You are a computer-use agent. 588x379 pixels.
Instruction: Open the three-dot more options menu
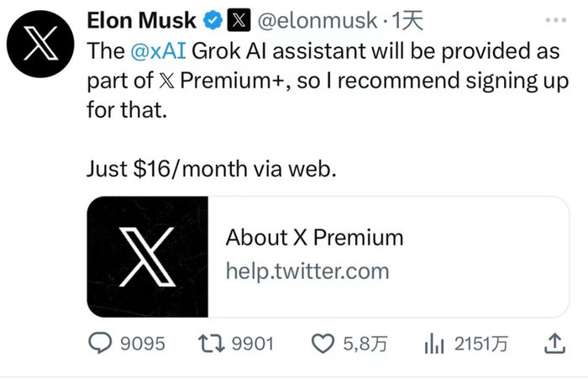(x=555, y=18)
